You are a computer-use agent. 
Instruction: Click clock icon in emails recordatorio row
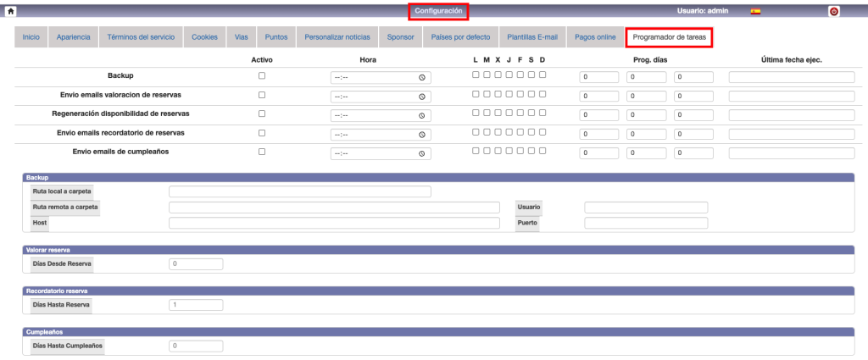coord(421,135)
